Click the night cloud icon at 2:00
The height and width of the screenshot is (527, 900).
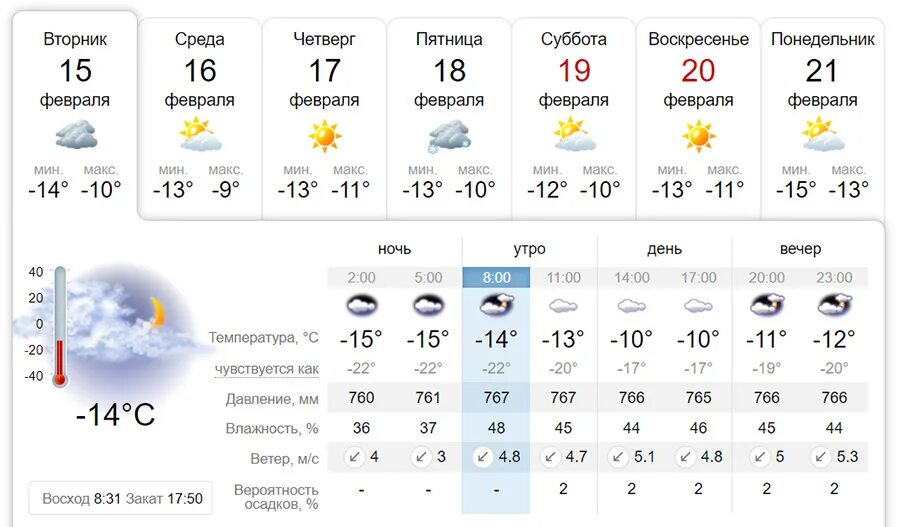click(x=362, y=305)
